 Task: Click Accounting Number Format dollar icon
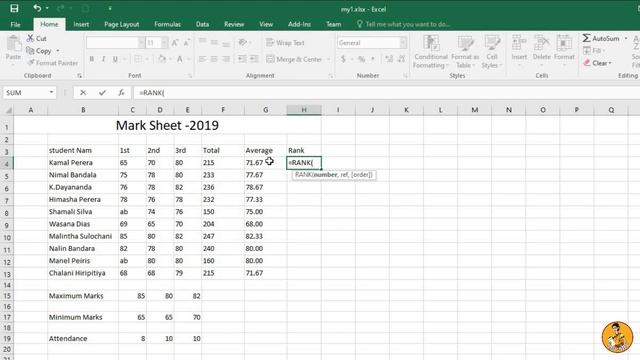tap(343, 59)
